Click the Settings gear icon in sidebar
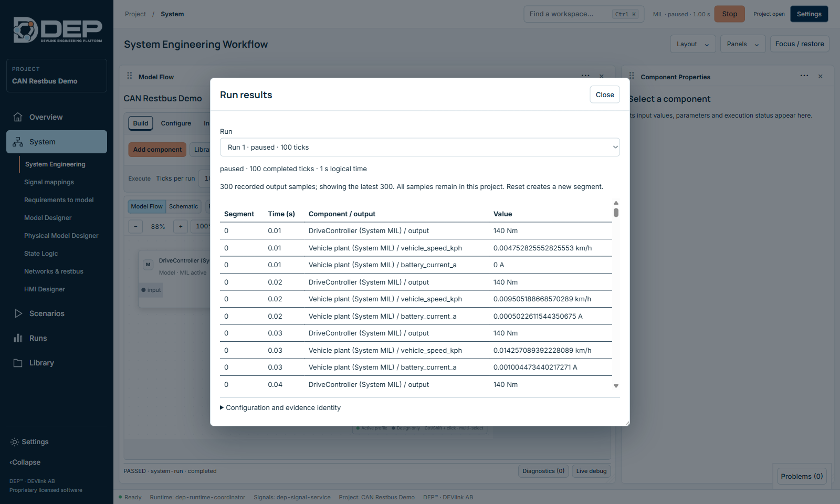The height and width of the screenshot is (504, 840). [x=14, y=442]
